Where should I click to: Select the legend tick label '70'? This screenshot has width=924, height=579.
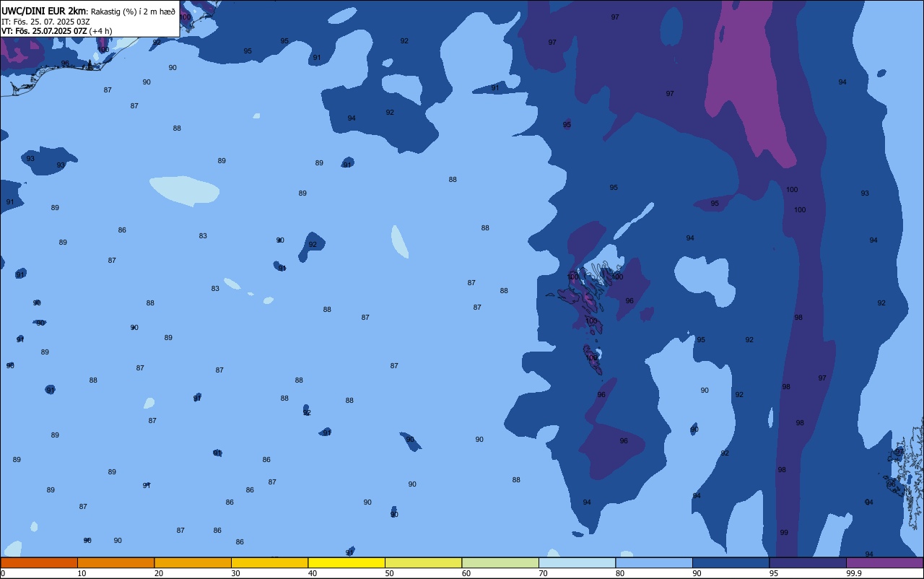[x=543, y=573]
